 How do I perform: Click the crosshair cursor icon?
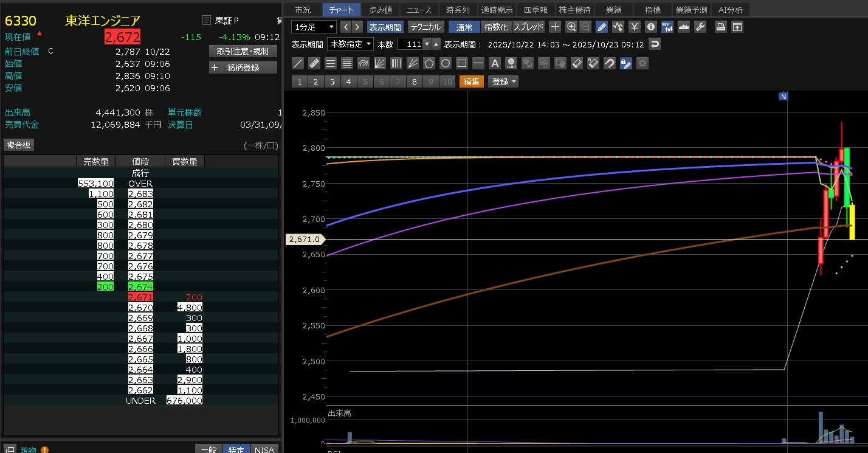[x=555, y=27]
